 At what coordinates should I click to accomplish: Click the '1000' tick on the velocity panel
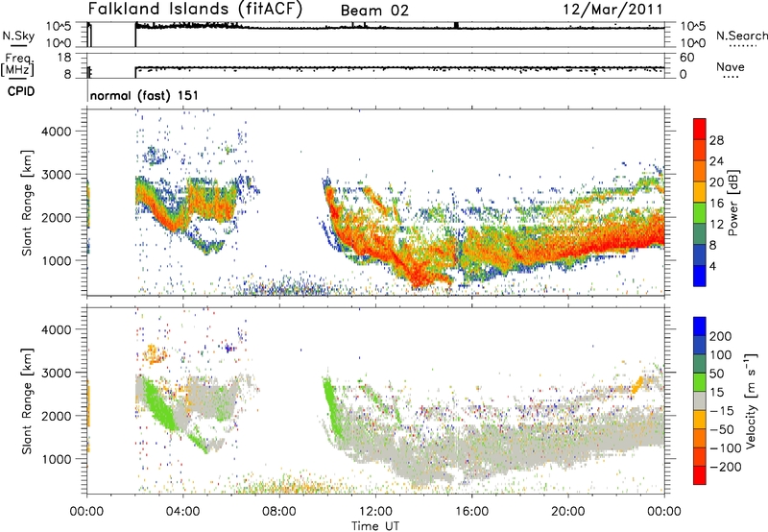pos(56,459)
